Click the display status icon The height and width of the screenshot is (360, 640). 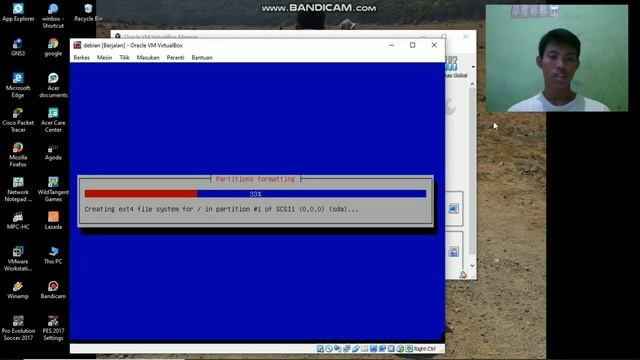coord(373,349)
